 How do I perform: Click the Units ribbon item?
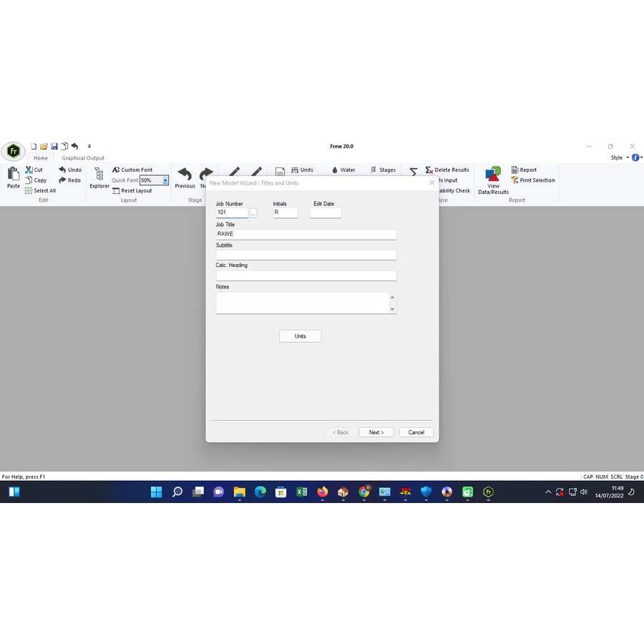(x=302, y=170)
